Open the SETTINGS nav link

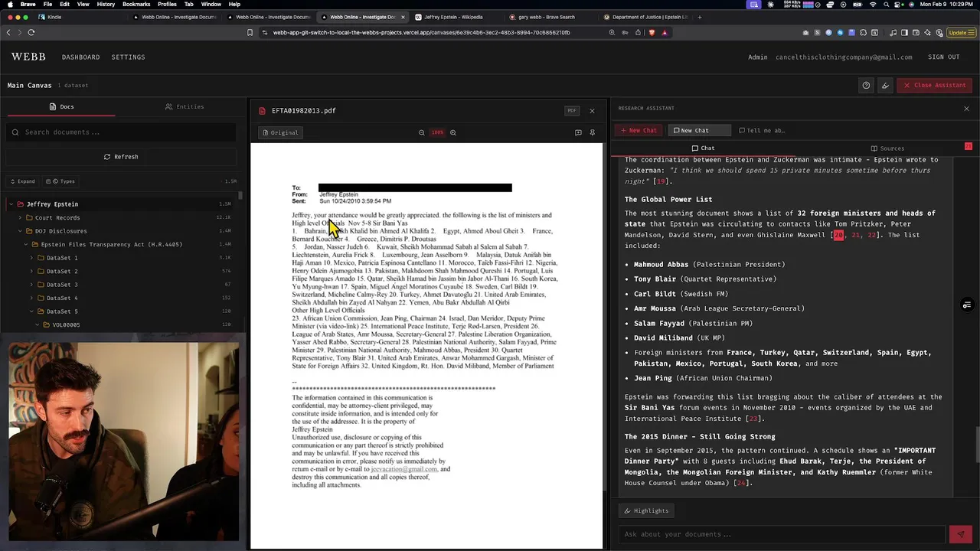tap(128, 57)
